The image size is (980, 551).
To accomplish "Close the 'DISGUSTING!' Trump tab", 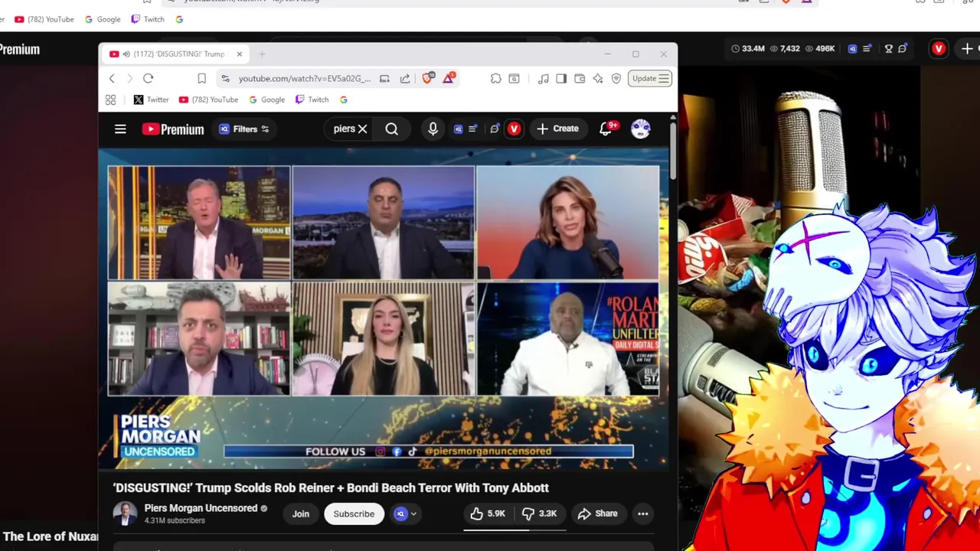I will 239,54.
